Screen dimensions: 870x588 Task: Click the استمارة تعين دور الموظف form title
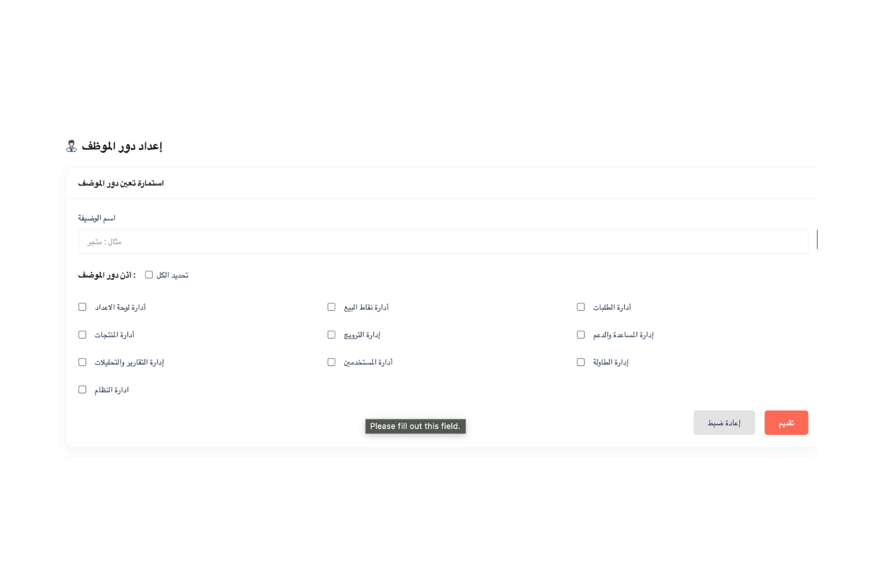tap(121, 183)
